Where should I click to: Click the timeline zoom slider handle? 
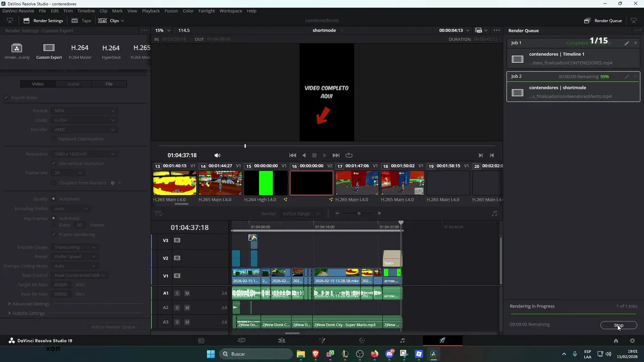pos(359,214)
